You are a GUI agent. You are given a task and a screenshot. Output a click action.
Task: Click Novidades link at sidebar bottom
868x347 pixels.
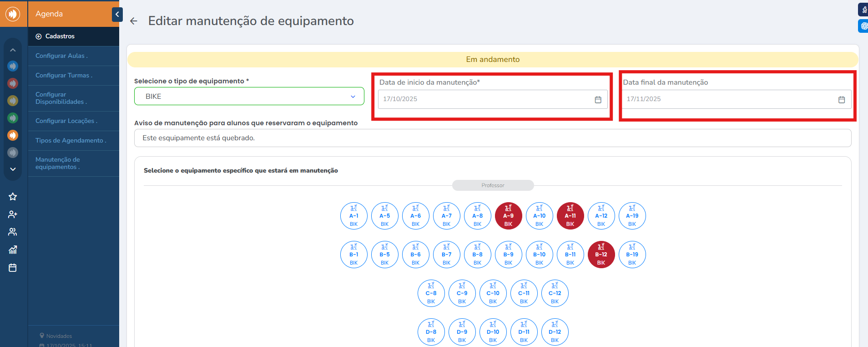click(59, 336)
